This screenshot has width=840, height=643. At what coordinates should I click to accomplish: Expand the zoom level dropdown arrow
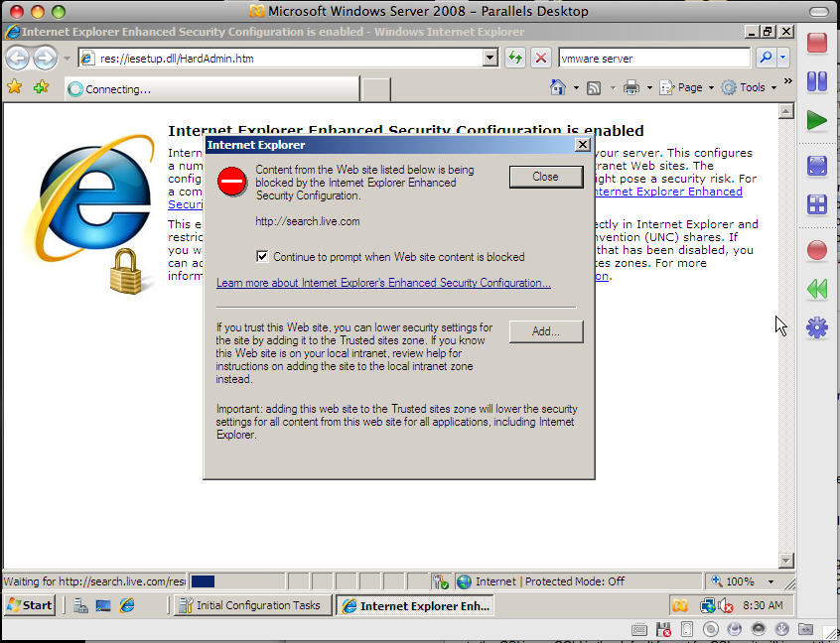[x=770, y=581]
